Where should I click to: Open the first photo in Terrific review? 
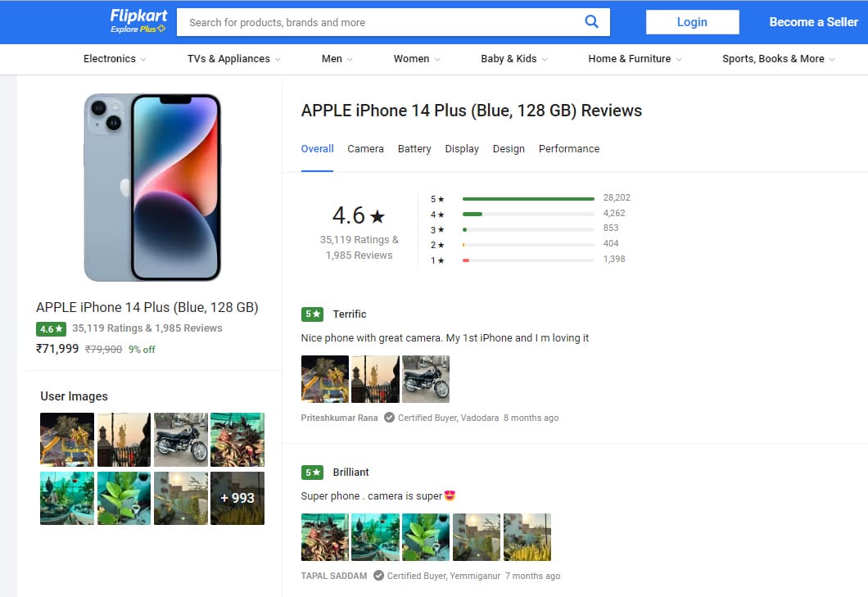click(325, 379)
